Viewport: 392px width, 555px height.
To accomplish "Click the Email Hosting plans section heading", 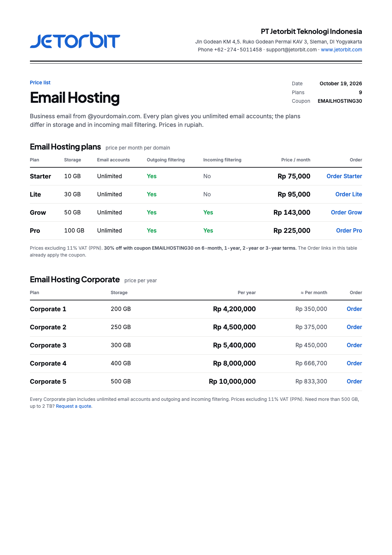I will tap(65, 147).
